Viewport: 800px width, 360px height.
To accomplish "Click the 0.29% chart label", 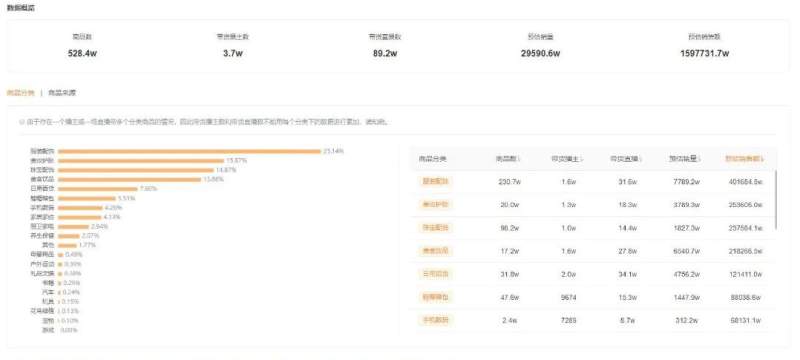I will point(71,283).
